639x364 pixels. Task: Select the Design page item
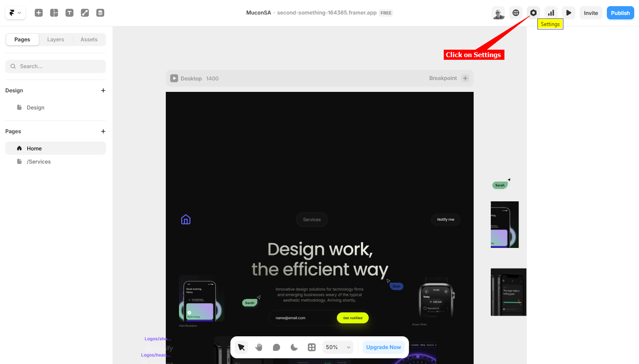point(55,108)
